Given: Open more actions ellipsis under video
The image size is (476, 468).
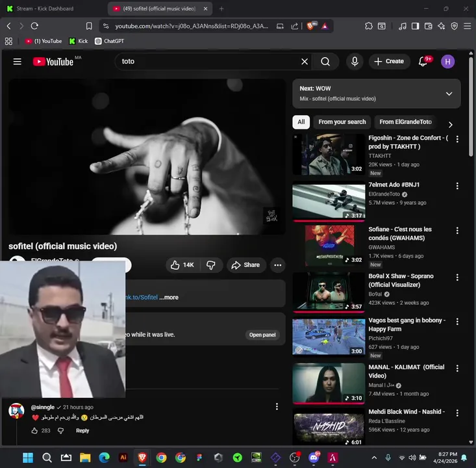Looking at the screenshot, I should pyautogui.click(x=277, y=265).
